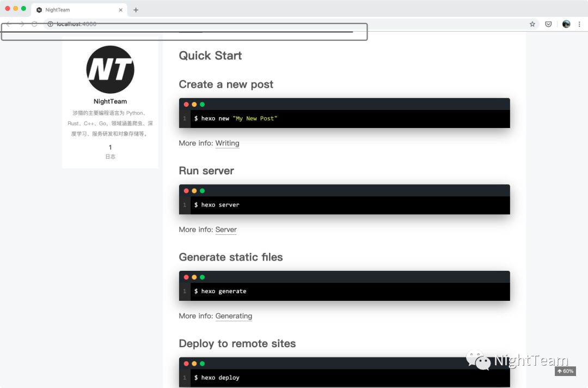Click the back navigation arrow
This screenshot has width=588, height=388.
tap(8, 24)
